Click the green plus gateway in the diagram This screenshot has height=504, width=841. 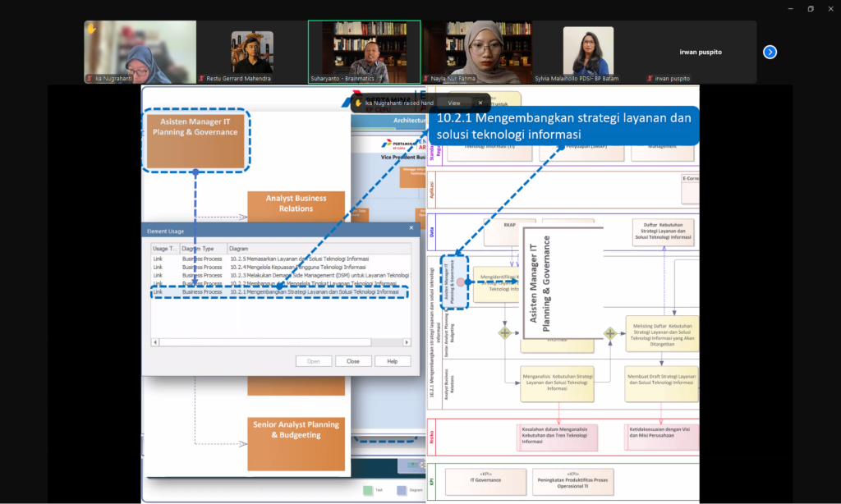pyautogui.click(x=504, y=332)
